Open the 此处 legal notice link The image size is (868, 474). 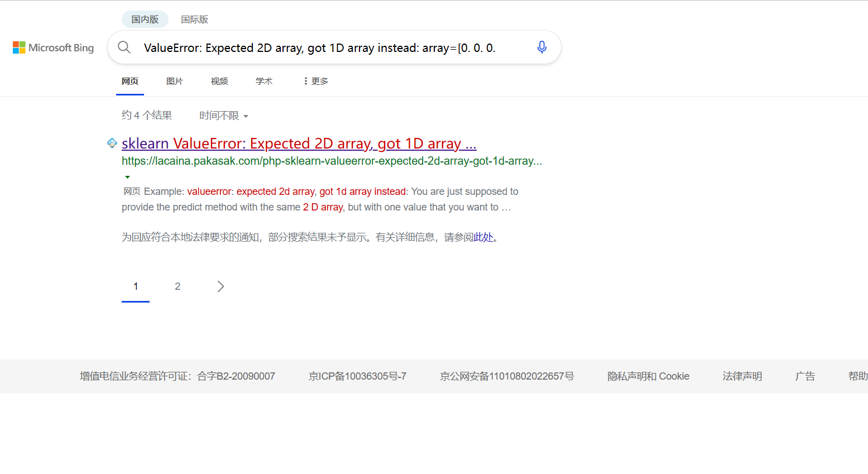tap(483, 237)
